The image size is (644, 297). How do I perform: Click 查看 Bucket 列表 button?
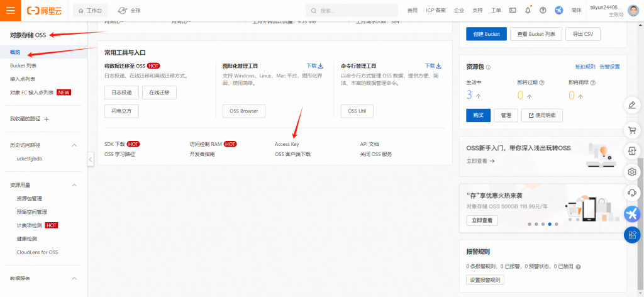(x=536, y=34)
